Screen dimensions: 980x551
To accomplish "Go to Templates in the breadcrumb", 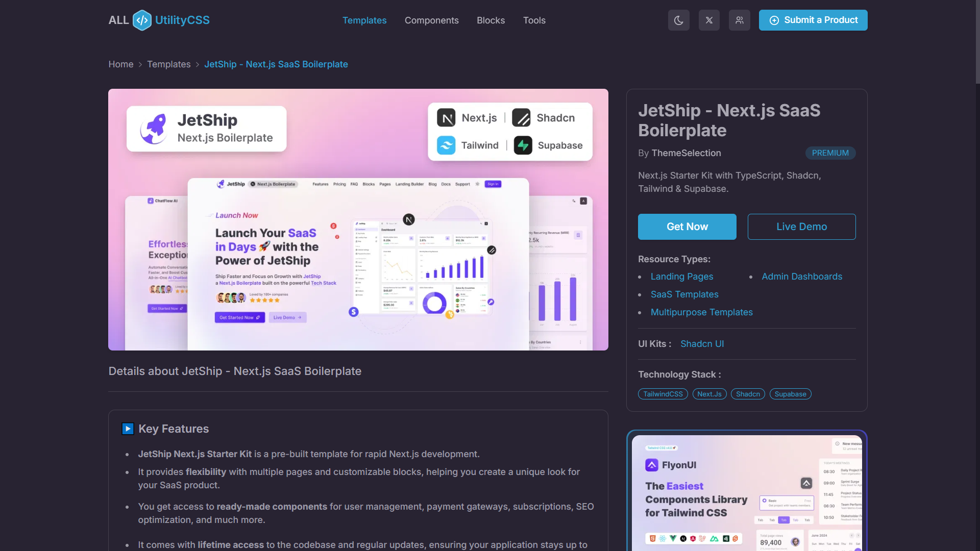I will pyautogui.click(x=169, y=64).
